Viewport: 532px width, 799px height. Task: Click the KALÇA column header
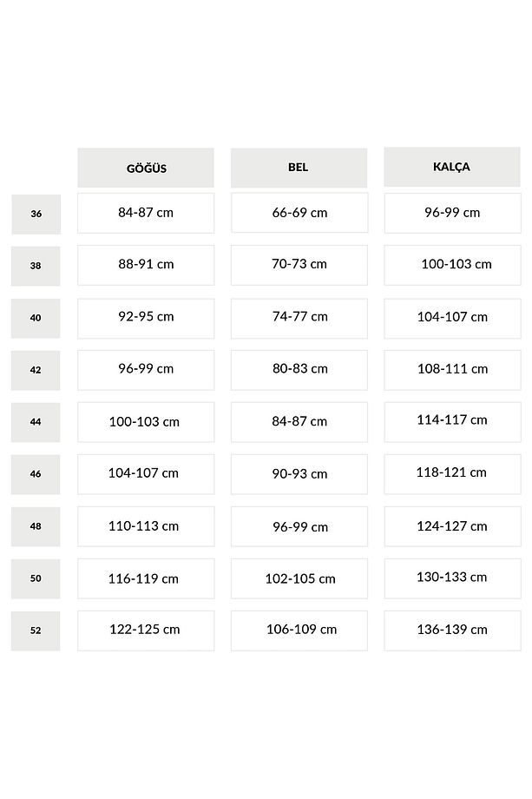coord(452,167)
